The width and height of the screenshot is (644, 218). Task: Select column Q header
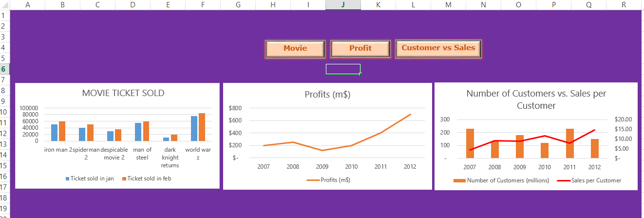588,5
